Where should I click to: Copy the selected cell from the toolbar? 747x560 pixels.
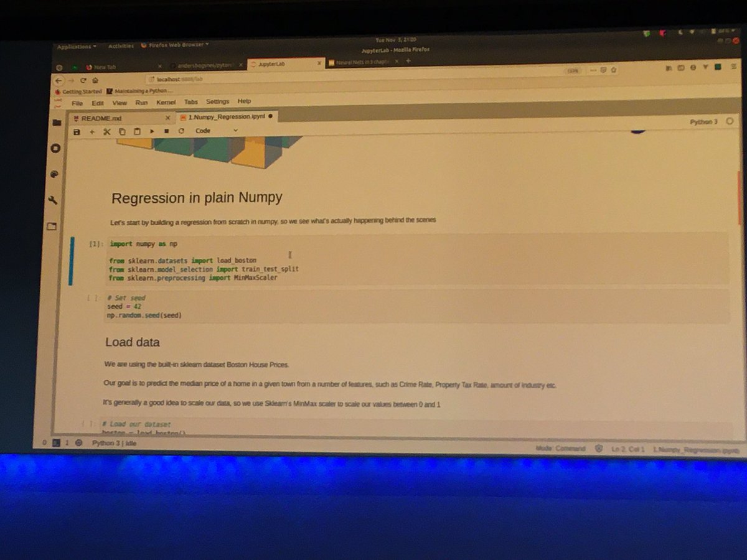click(x=121, y=132)
